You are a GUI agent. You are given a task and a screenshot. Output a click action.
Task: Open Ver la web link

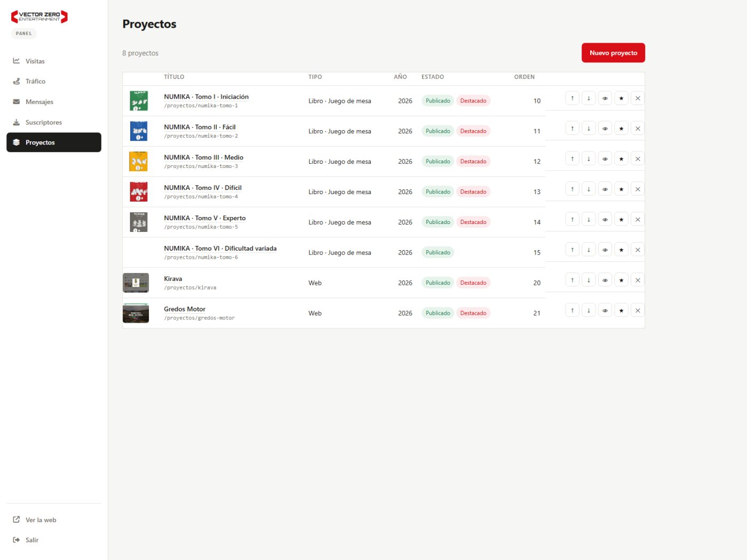(x=54, y=520)
